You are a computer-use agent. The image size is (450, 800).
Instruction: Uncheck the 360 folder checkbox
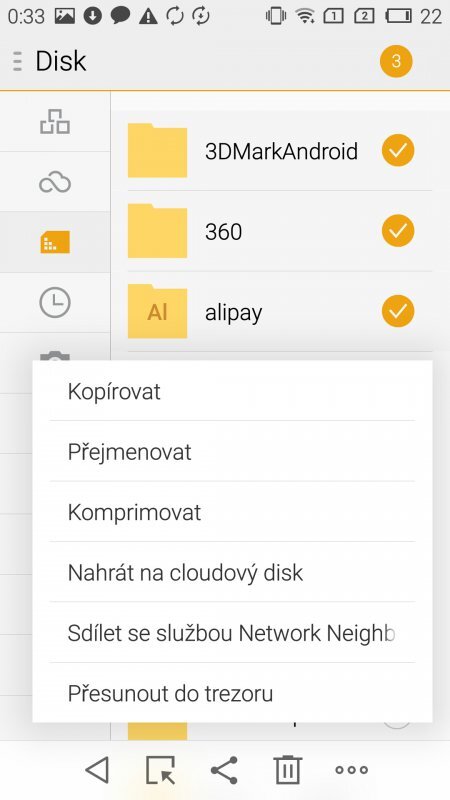(x=398, y=231)
